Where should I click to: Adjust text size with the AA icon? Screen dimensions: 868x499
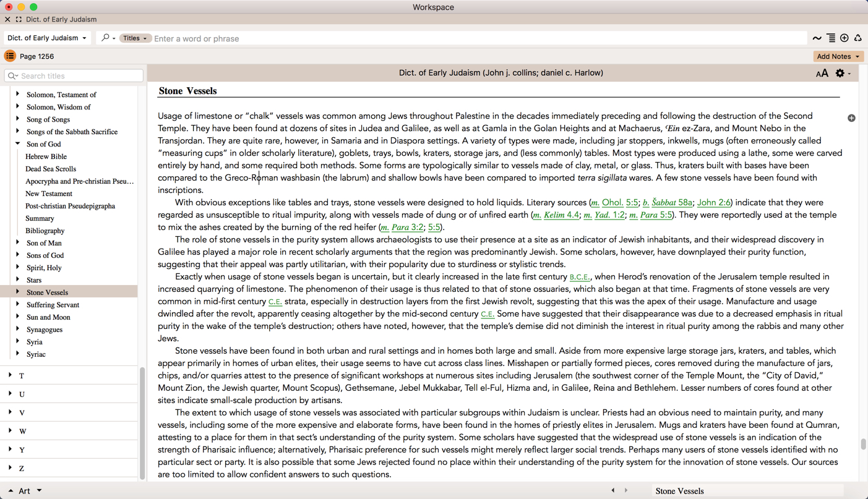click(x=822, y=73)
